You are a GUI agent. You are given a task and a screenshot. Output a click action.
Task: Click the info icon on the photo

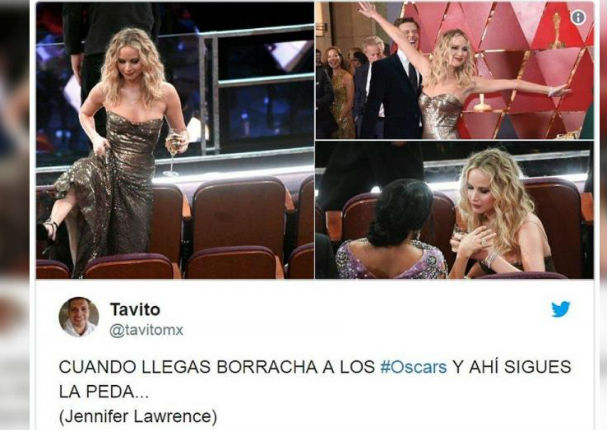point(578,17)
